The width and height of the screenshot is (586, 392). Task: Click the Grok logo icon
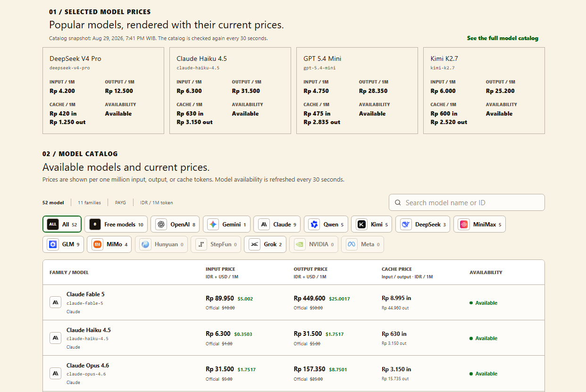click(255, 244)
